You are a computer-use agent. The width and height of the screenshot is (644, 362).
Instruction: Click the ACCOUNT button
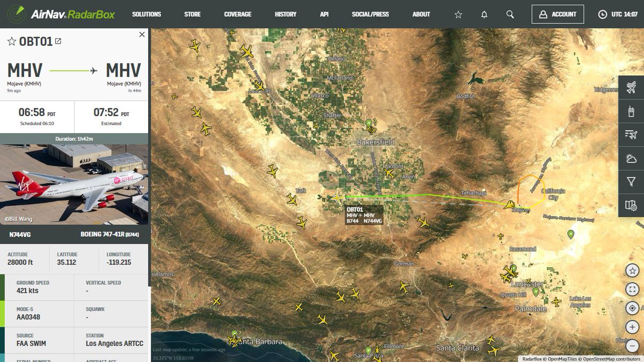click(558, 15)
